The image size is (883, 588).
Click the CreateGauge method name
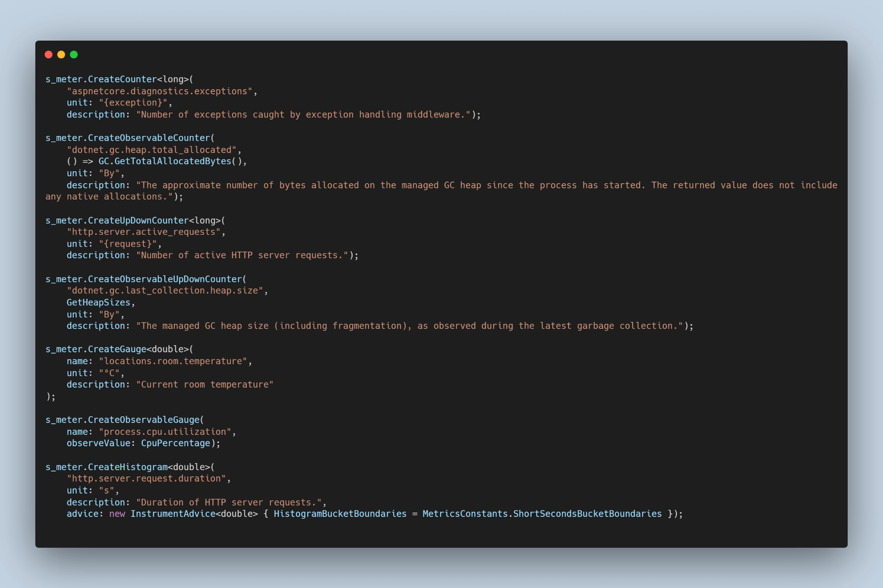pyautogui.click(x=117, y=349)
